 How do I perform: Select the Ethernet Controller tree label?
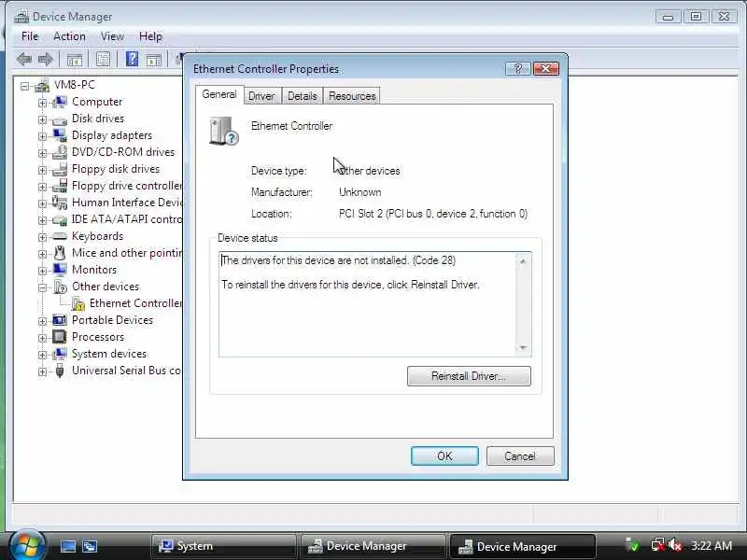point(135,303)
